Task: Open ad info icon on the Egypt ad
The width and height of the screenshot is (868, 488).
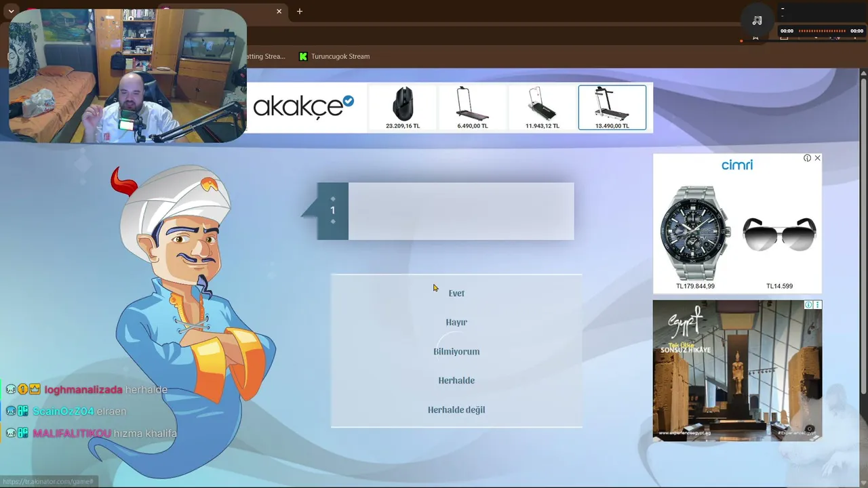Action: pos(808,305)
